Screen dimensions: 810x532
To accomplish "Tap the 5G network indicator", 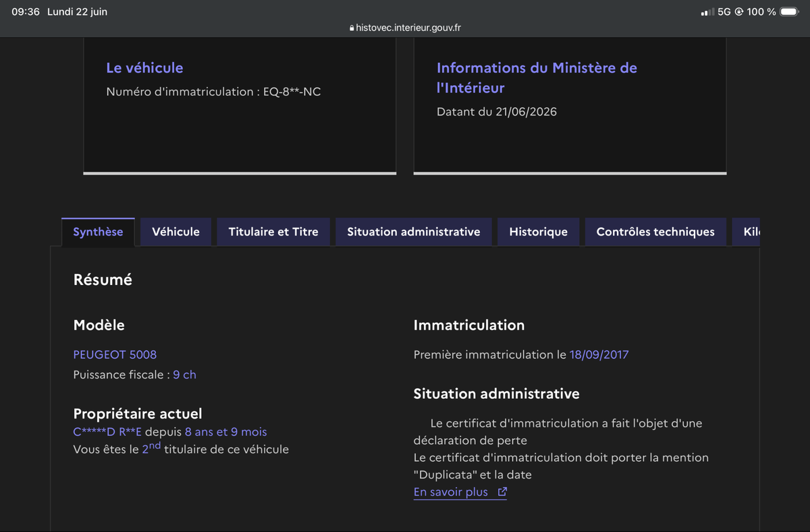I will pyautogui.click(x=724, y=11).
